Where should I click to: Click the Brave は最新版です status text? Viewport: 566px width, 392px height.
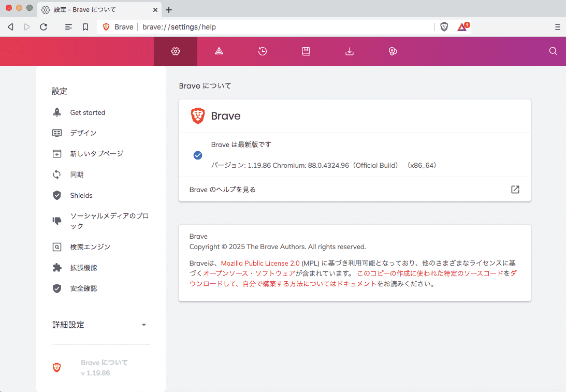pos(241,145)
